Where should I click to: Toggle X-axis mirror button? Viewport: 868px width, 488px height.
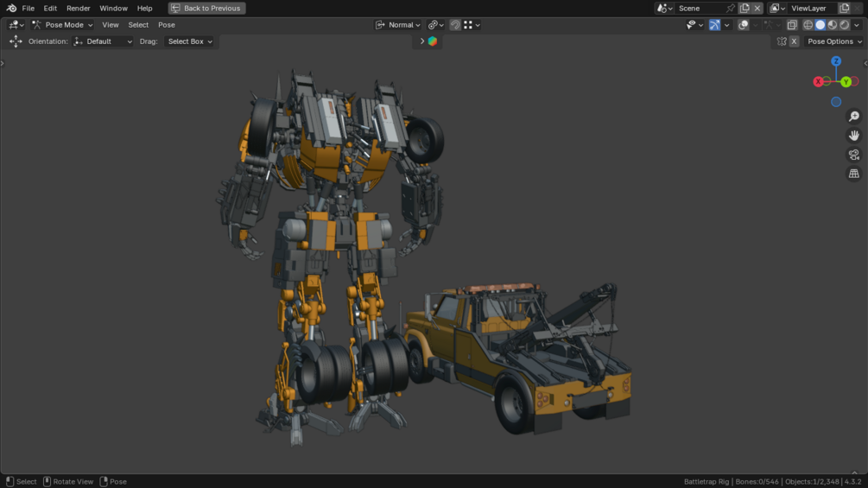(x=794, y=41)
